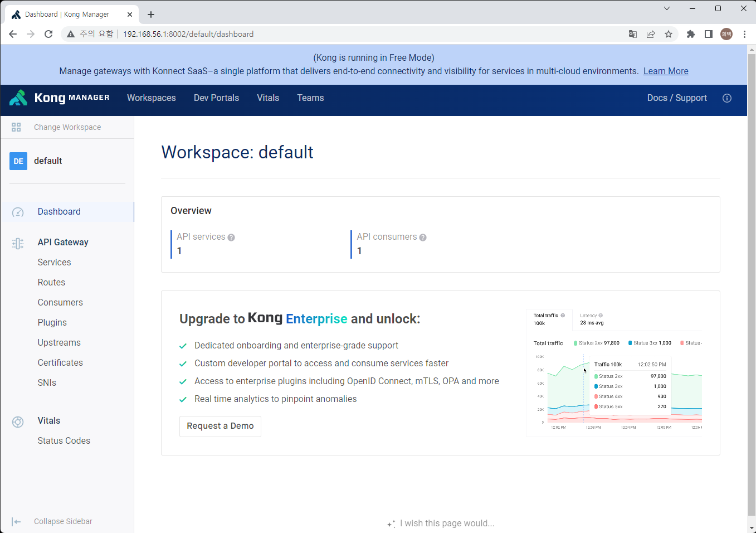Click Change Workspace text
Image resolution: width=756 pixels, height=533 pixels.
pos(67,127)
